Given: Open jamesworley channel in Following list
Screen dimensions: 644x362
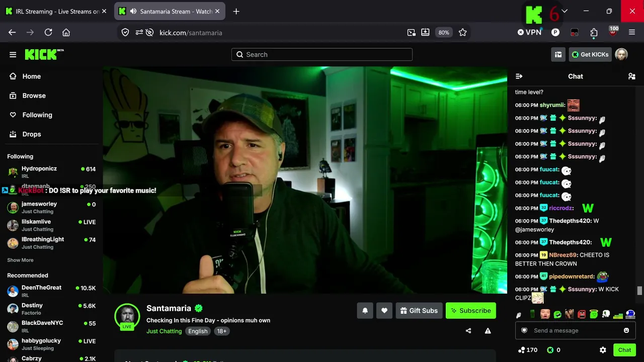Looking at the screenshot, I should tap(51, 207).
